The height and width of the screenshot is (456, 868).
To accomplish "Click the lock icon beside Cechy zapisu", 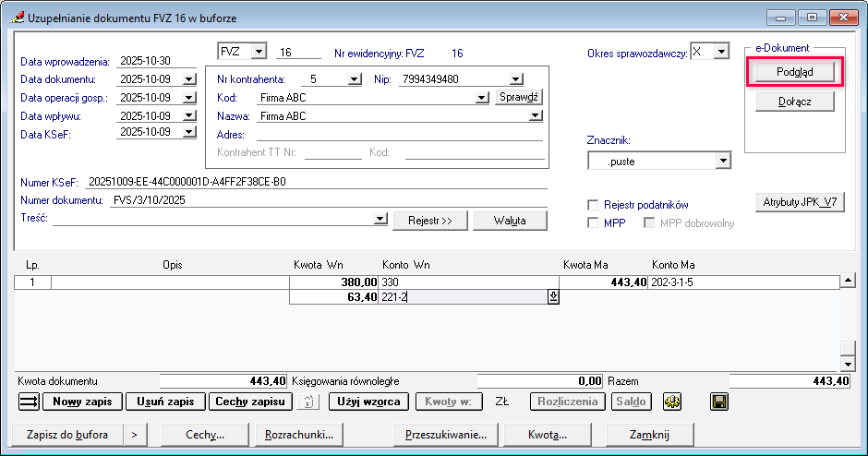I will click(310, 402).
